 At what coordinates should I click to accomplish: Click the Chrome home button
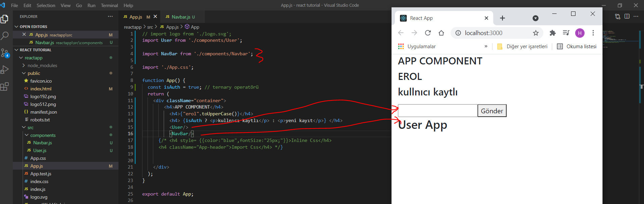[441, 33]
